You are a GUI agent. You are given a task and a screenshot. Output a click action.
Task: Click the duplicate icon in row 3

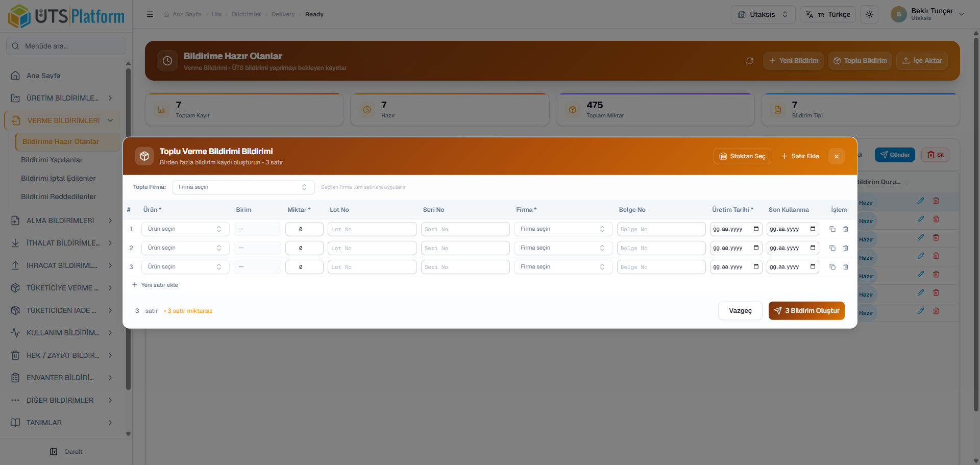coord(832,267)
